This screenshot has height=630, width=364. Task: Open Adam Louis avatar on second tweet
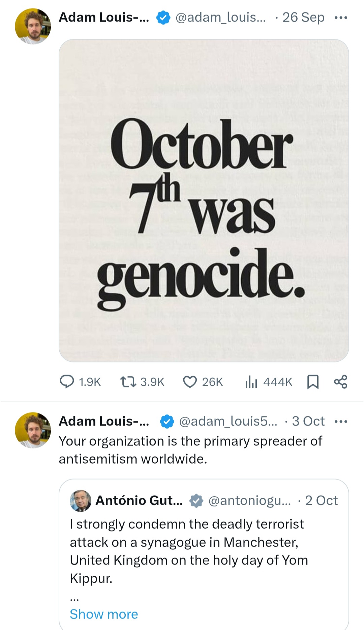[x=33, y=430]
